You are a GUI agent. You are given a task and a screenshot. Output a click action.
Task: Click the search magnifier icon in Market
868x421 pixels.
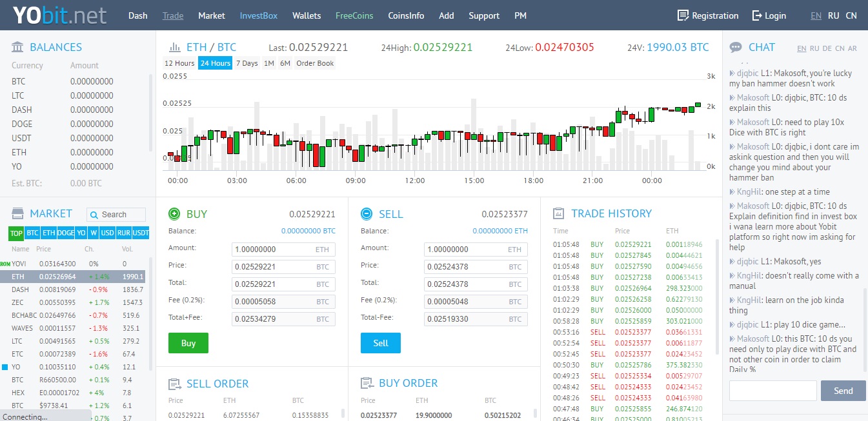[94, 215]
